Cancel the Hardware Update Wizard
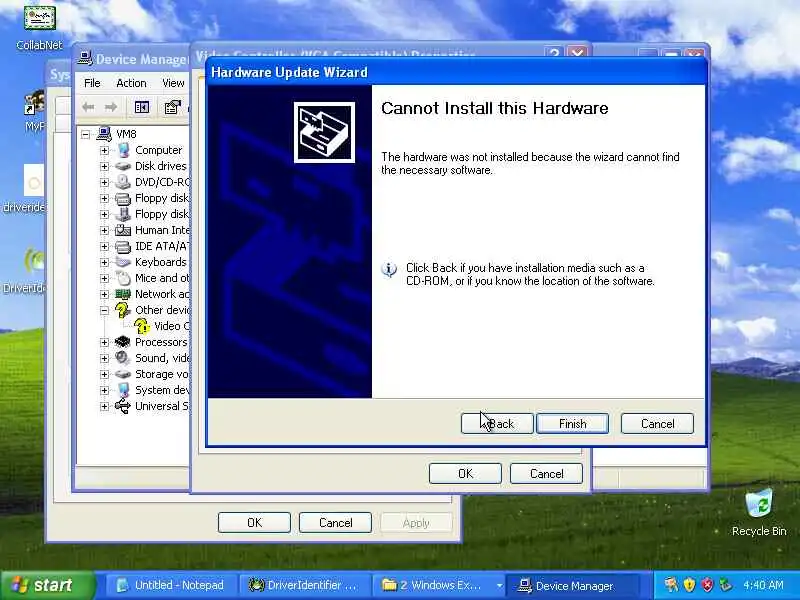800x600 pixels. [x=657, y=423]
